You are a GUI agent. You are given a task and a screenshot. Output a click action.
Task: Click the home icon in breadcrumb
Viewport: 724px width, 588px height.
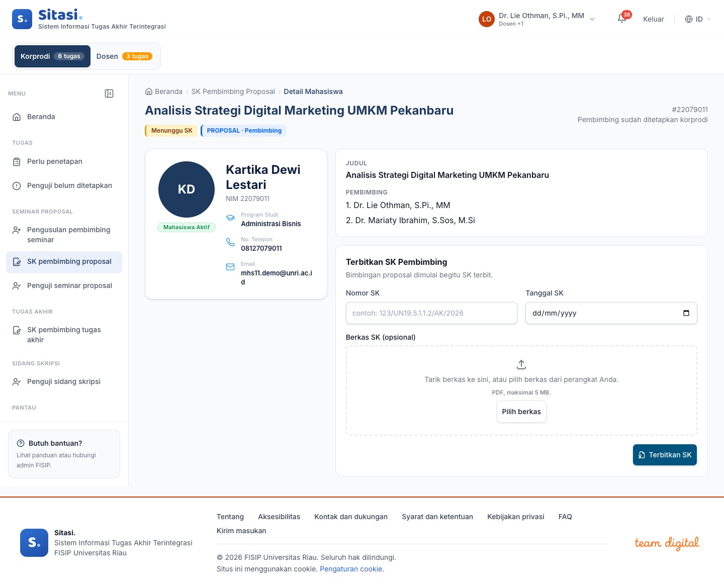point(149,91)
